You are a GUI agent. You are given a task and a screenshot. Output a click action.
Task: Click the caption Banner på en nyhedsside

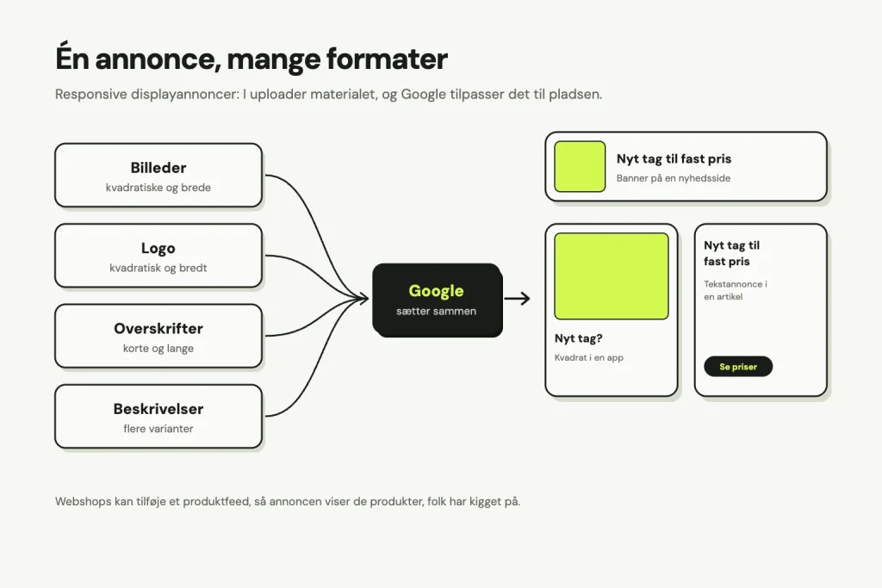674,178
